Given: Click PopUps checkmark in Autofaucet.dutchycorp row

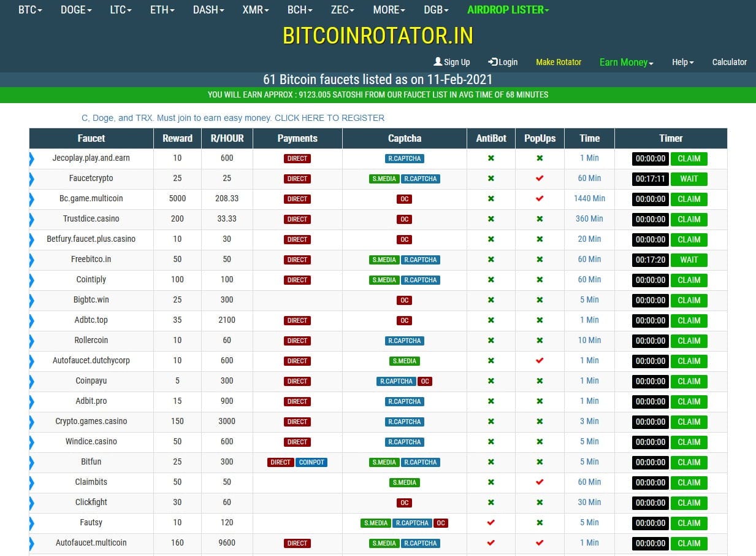Looking at the screenshot, I should click(540, 361).
